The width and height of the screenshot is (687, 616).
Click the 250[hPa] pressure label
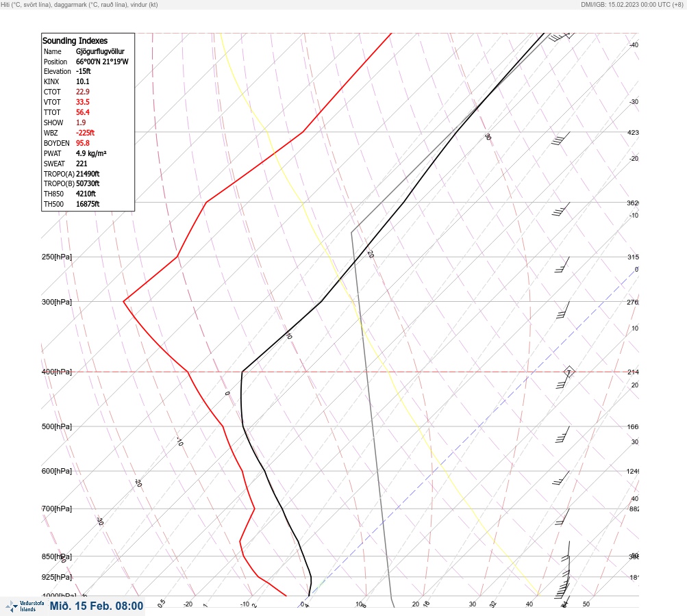click(57, 257)
